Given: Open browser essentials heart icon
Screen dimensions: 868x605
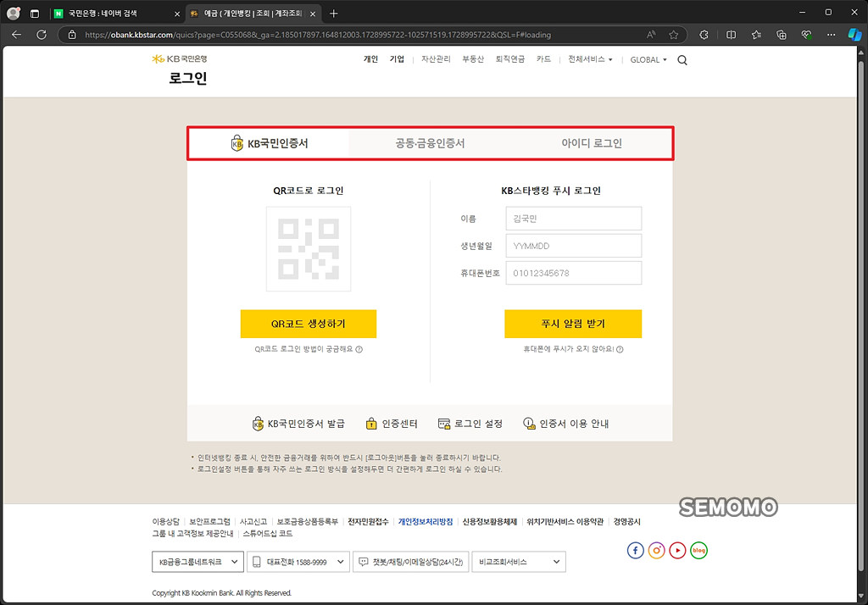Looking at the screenshot, I should click(807, 35).
